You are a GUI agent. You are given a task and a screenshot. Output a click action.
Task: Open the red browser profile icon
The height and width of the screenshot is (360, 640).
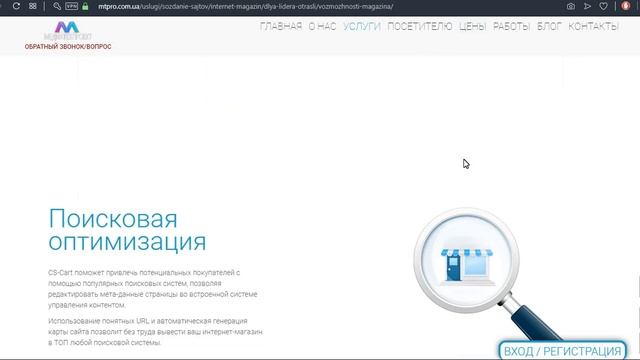coord(626,6)
